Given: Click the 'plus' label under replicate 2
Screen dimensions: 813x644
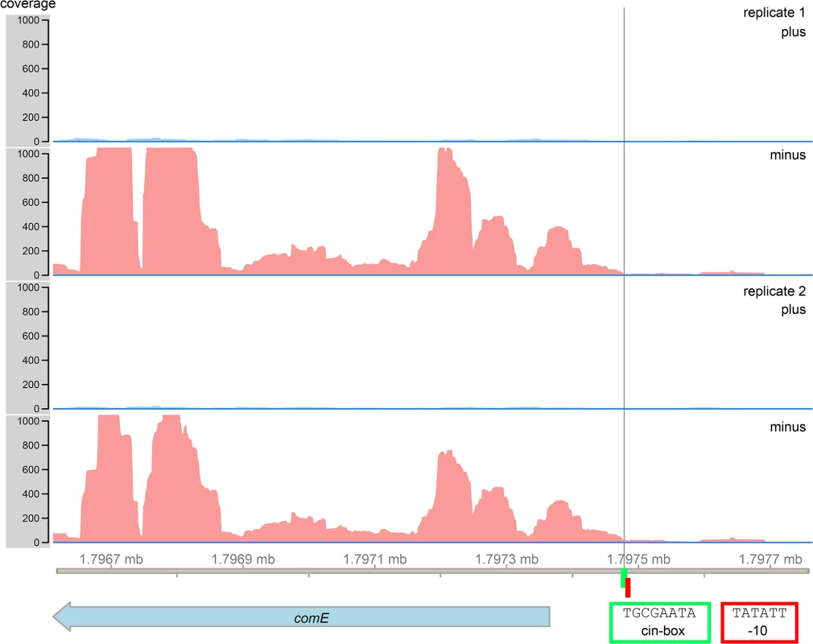Looking at the screenshot, I should click(x=794, y=310).
